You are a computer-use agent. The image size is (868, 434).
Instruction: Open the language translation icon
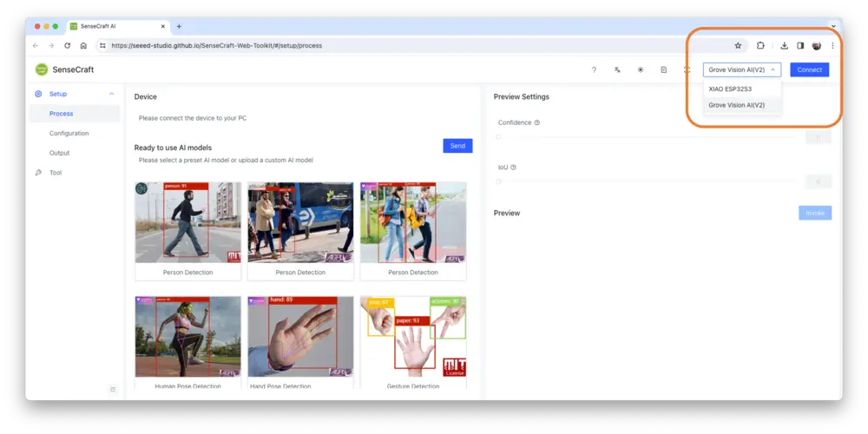click(x=617, y=69)
